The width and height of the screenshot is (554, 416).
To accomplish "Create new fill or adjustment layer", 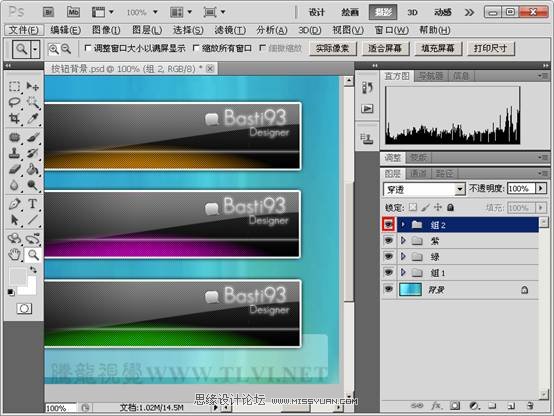I will (x=474, y=406).
